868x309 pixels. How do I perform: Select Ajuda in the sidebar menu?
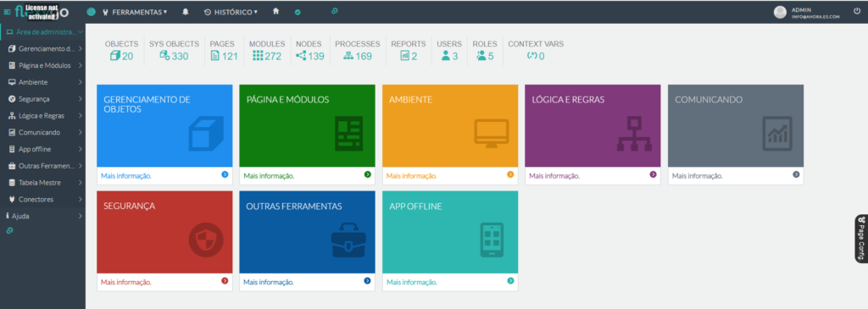pyautogui.click(x=43, y=216)
